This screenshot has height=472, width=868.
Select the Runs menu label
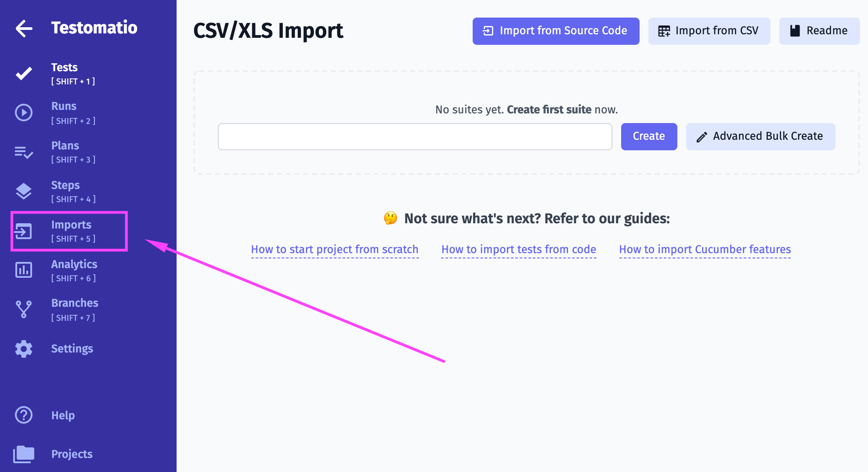[64, 106]
